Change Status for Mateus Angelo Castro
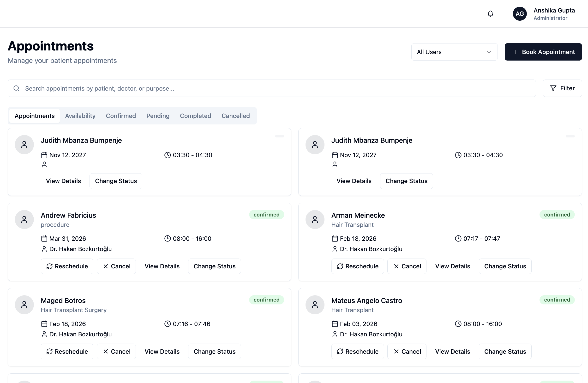588x383 pixels. (x=505, y=351)
